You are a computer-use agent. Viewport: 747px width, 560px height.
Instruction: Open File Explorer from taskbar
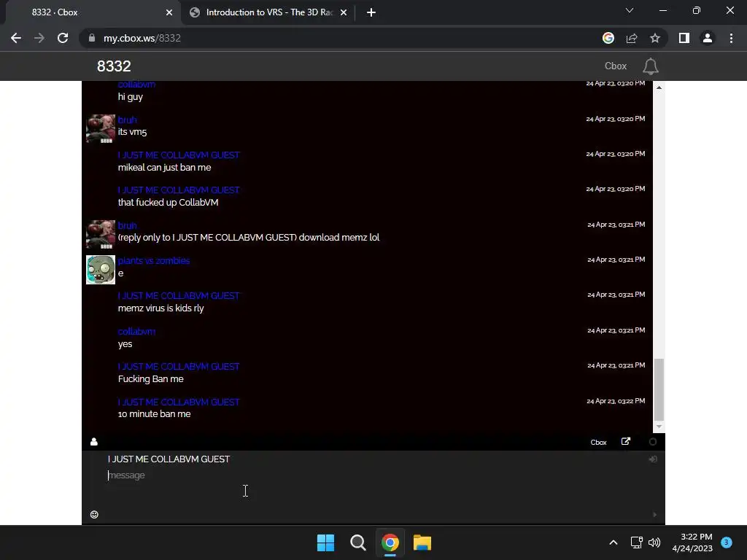coord(422,542)
